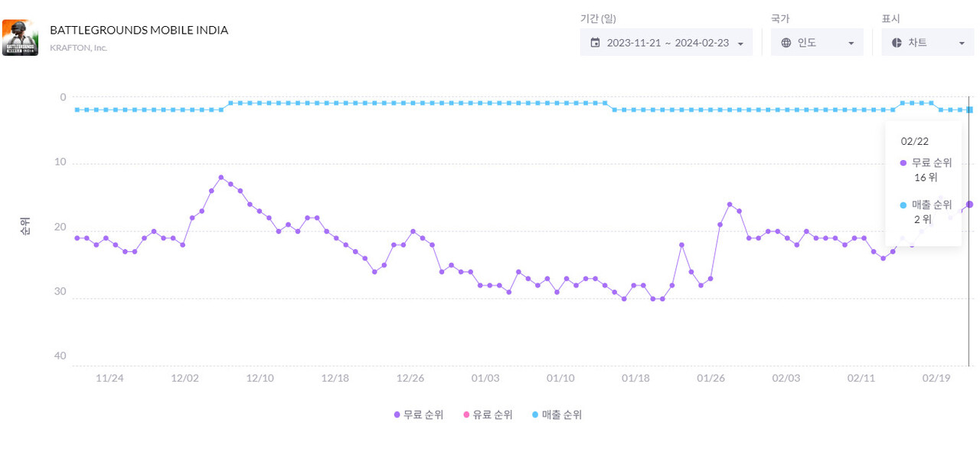This screenshot has width=980, height=449.
Task: Open the 2023-11-21 ~ 2024-02-23 date dropdown
Action: (665, 42)
